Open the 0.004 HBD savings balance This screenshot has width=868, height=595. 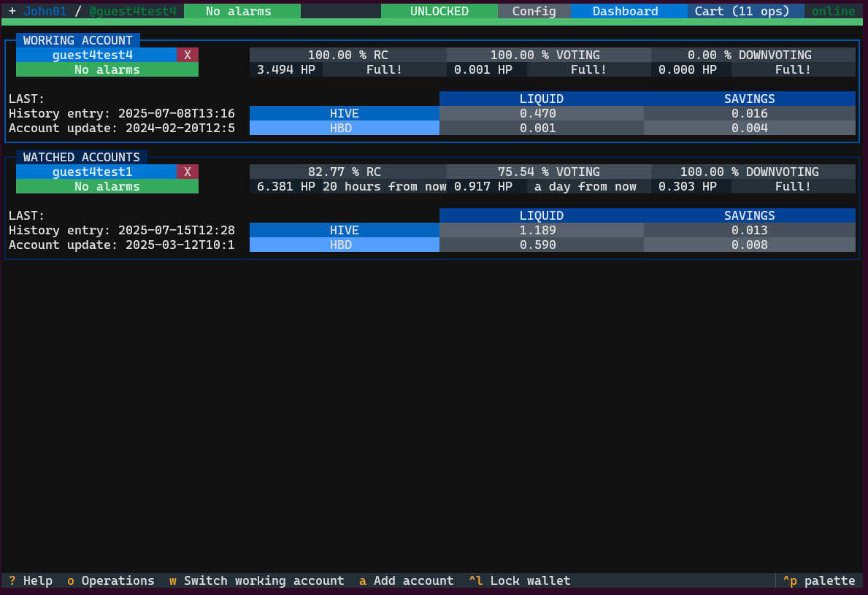tap(750, 128)
